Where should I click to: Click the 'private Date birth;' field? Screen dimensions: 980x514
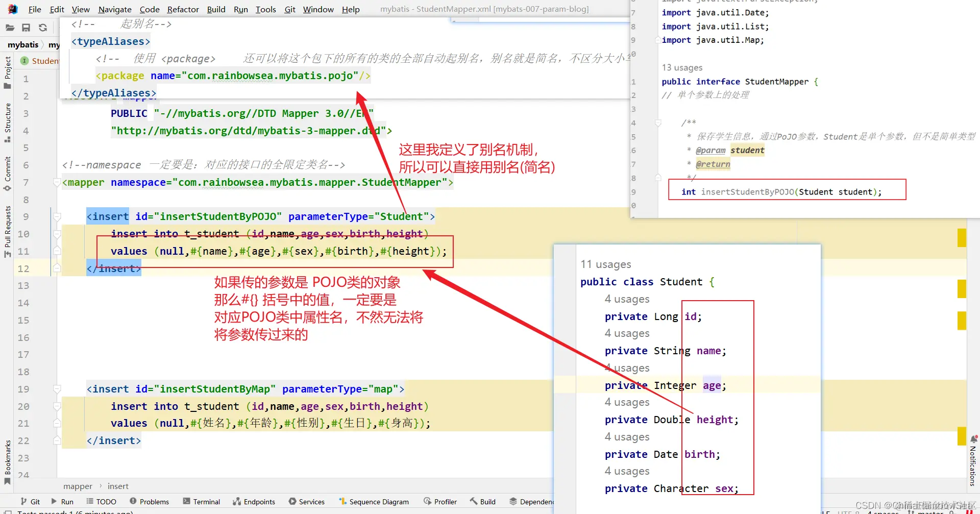click(663, 454)
